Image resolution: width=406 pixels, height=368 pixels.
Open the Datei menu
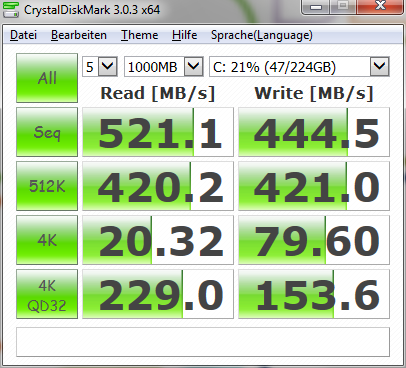coord(23,35)
